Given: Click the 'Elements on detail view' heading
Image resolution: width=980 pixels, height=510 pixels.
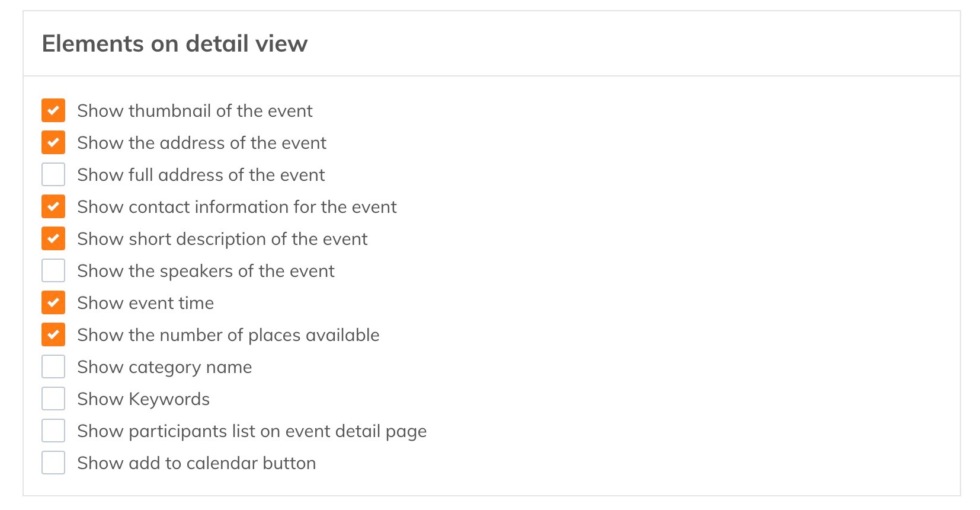Looking at the screenshot, I should click(x=175, y=43).
